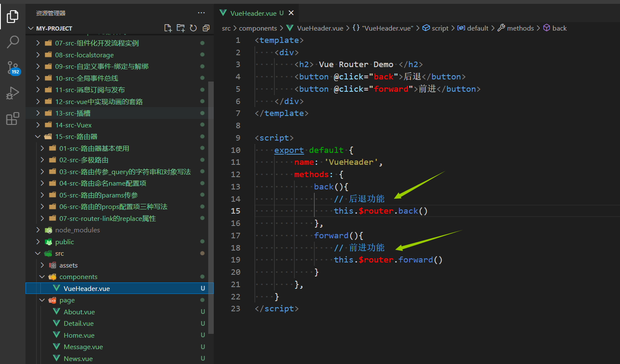Place cursor on 'this.$router.forward()' line
This screenshot has width=620, height=364.
tap(388, 260)
